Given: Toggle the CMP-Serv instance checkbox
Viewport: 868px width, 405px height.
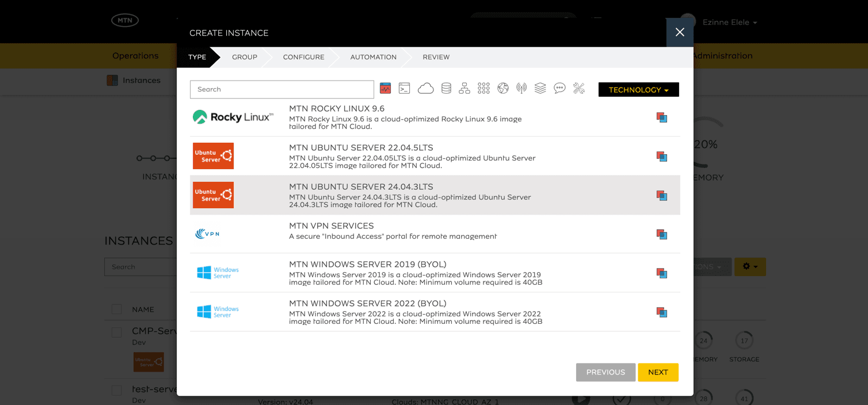Looking at the screenshot, I should 117,333.
